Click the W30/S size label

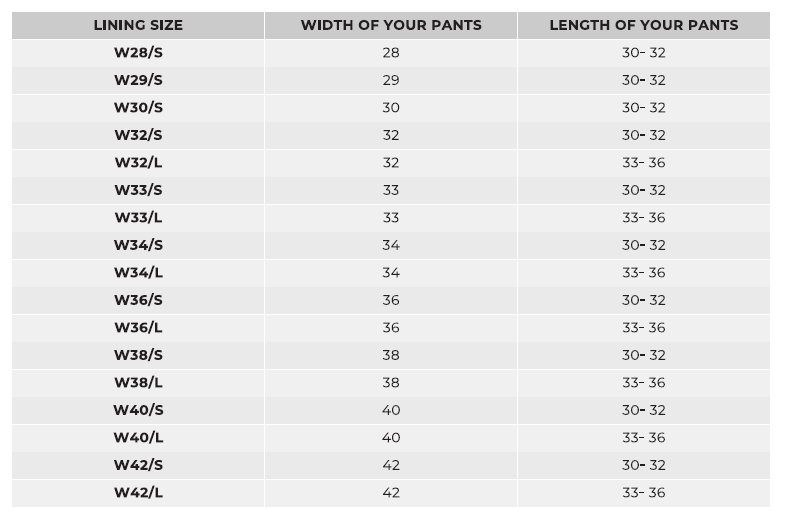point(138,107)
